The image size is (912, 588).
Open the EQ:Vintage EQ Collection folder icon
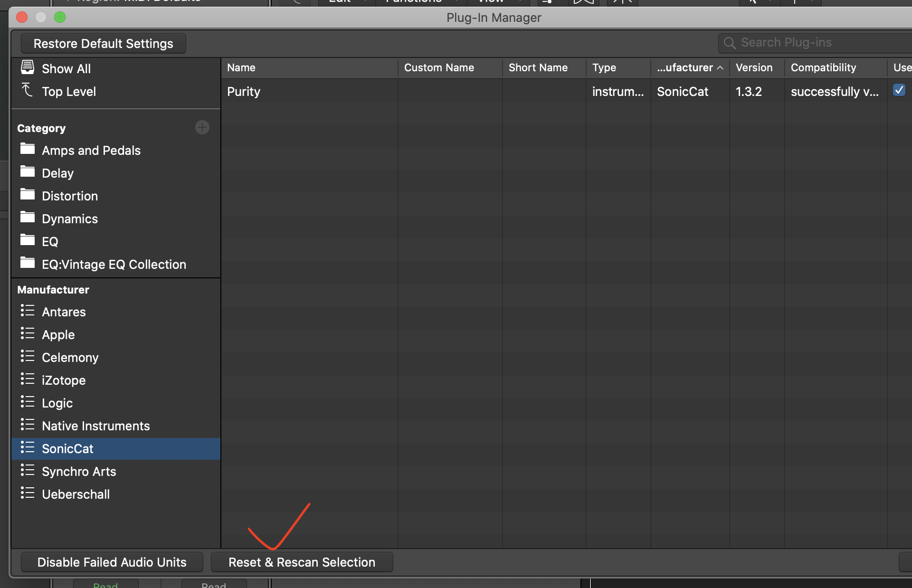pos(28,263)
